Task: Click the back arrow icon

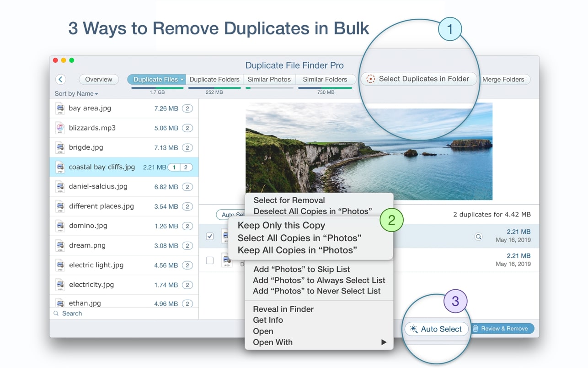Action: pyautogui.click(x=60, y=79)
